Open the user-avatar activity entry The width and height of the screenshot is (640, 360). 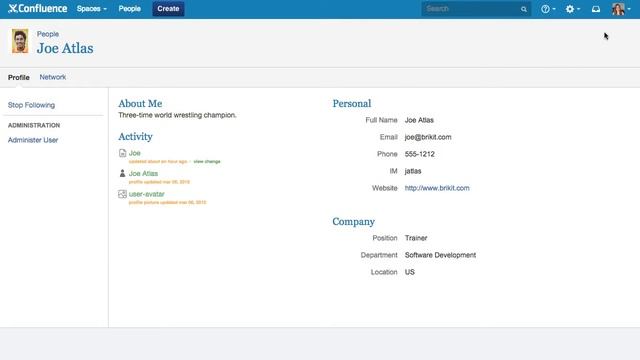147,194
